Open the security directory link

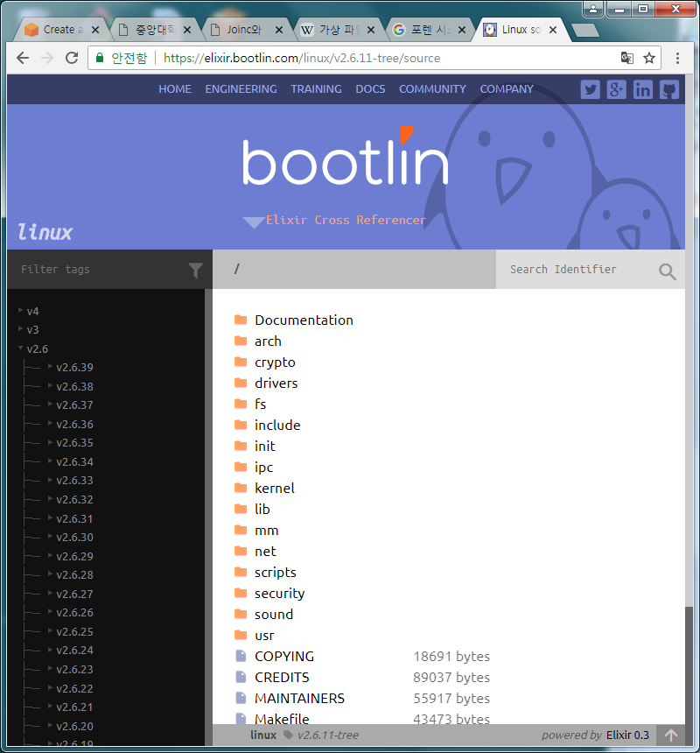[280, 594]
